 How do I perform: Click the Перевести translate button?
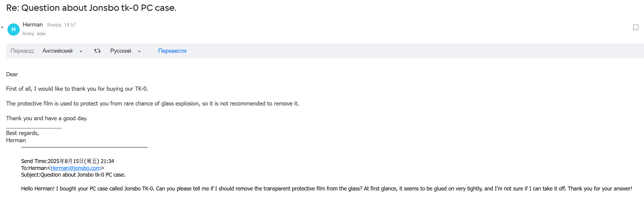point(172,51)
